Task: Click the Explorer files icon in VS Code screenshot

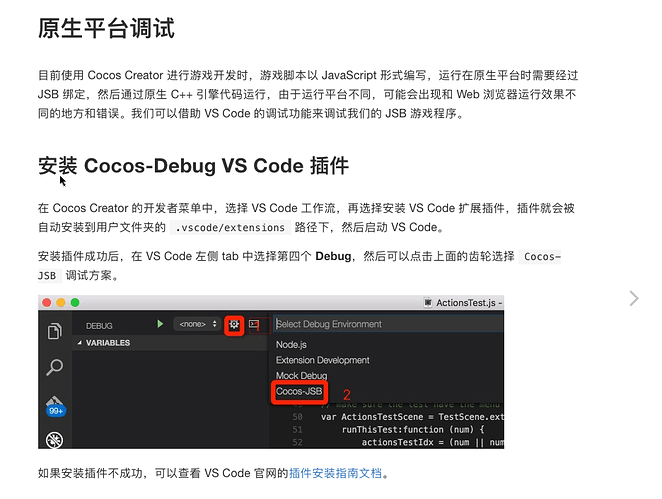Action: click(54, 331)
